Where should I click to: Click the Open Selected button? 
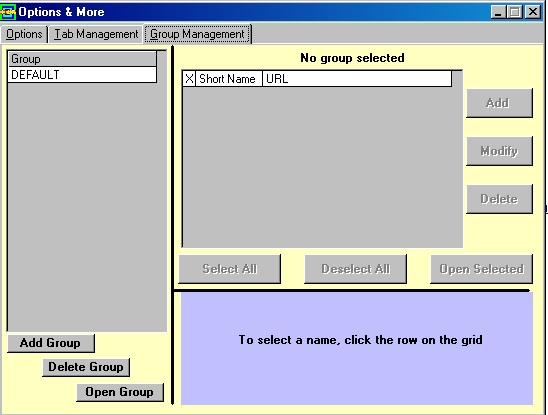pos(482,269)
